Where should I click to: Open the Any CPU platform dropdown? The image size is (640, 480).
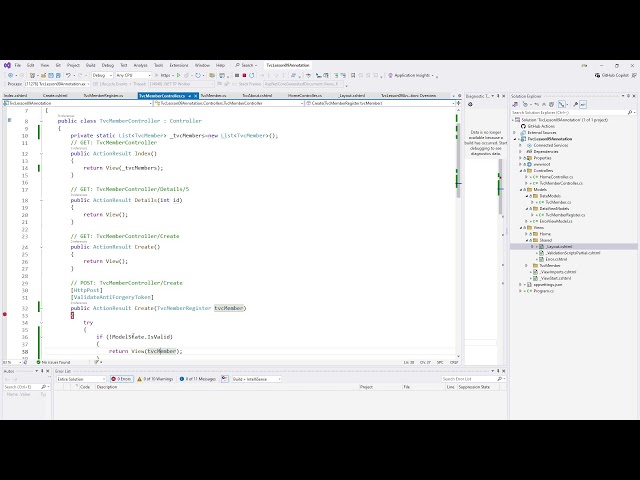(133, 76)
